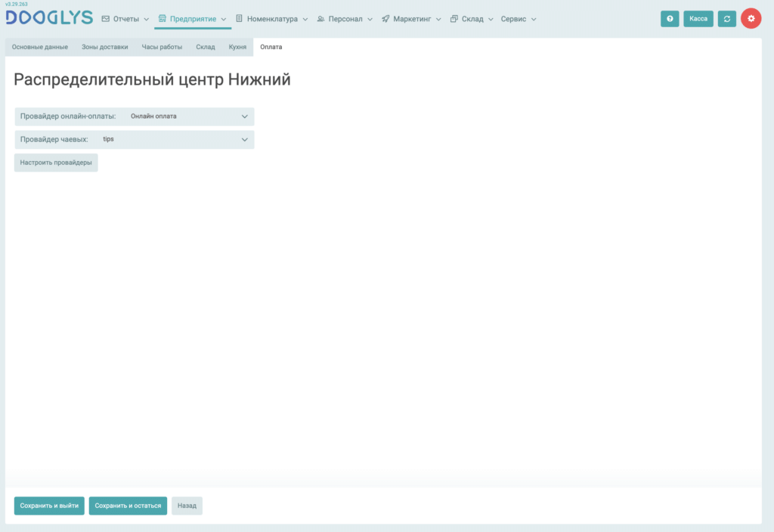Image resolution: width=774 pixels, height=532 pixels.
Task: Click the Персонал people icon
Action: point(320,19)
